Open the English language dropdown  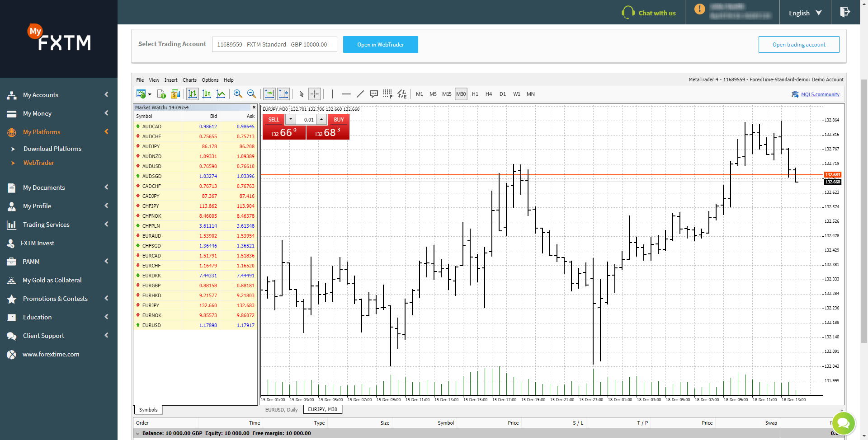point(805,13)
